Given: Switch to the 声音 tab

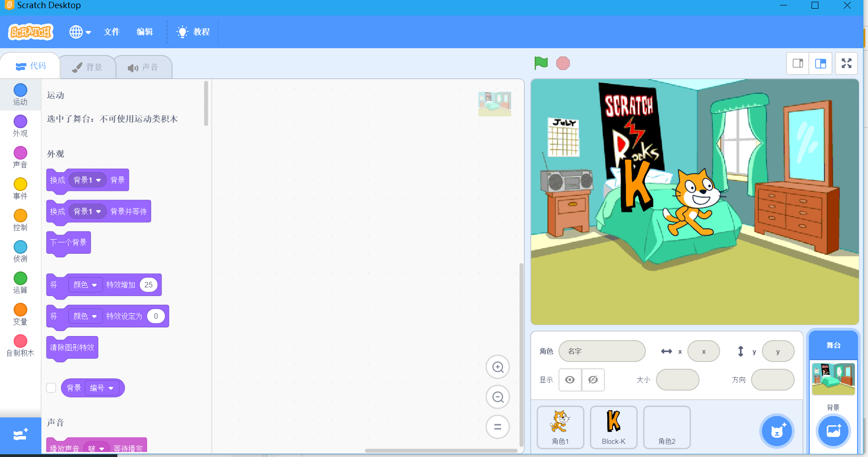Looking at the screenshot, I should [x=143, y=67].
